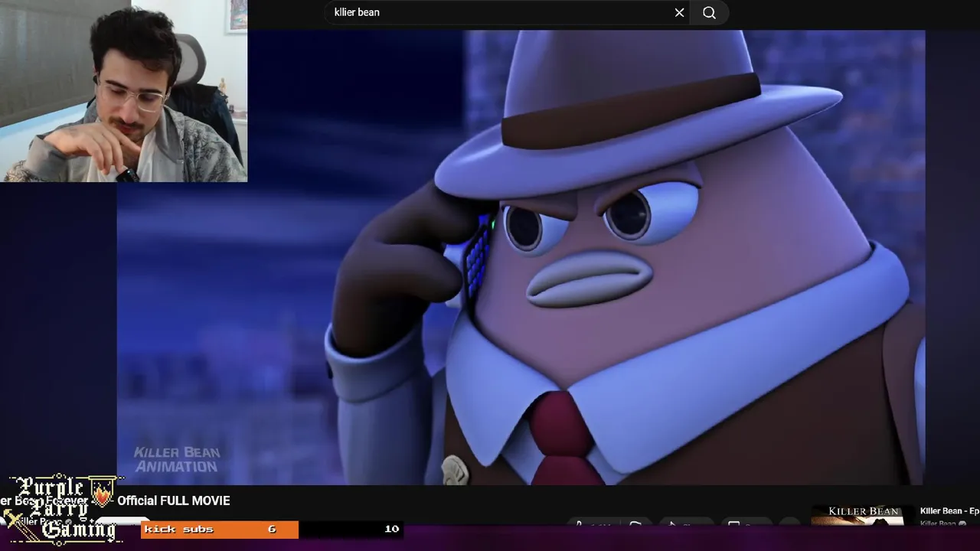Click the magnifying glass search button
980x551 pixels.
[x=710, y=12]
